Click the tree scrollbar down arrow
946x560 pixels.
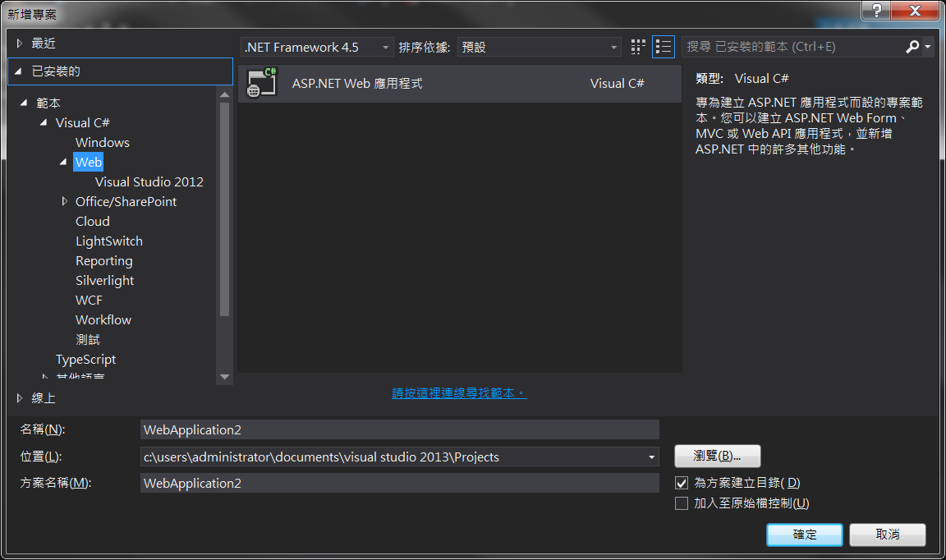[224, 377]
